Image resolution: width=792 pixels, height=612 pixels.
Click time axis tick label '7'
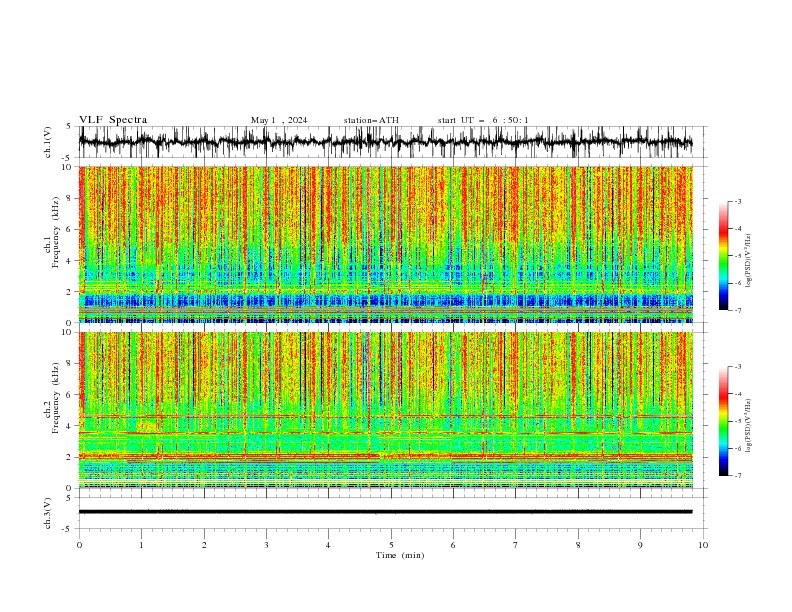click(x=516, y=545)
